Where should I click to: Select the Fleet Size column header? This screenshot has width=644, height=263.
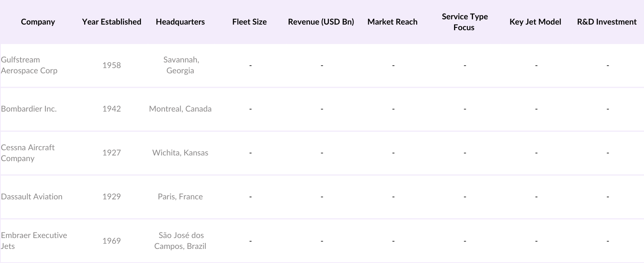pos(249,22)
